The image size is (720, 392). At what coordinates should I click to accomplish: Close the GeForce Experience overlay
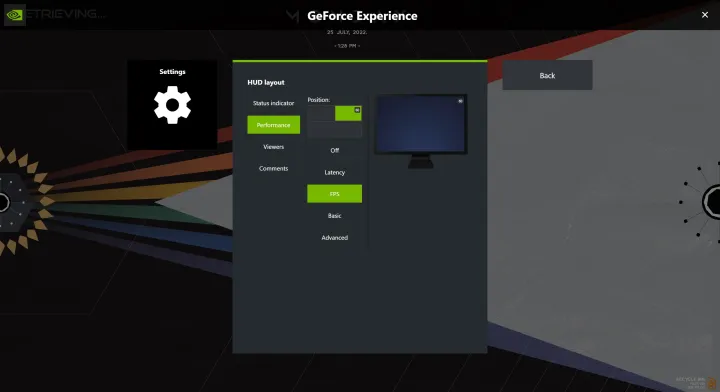coord(705,15)
